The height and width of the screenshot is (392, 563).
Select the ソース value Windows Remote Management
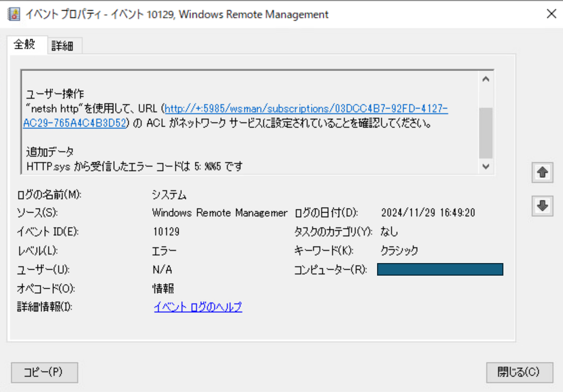(219, 213)
